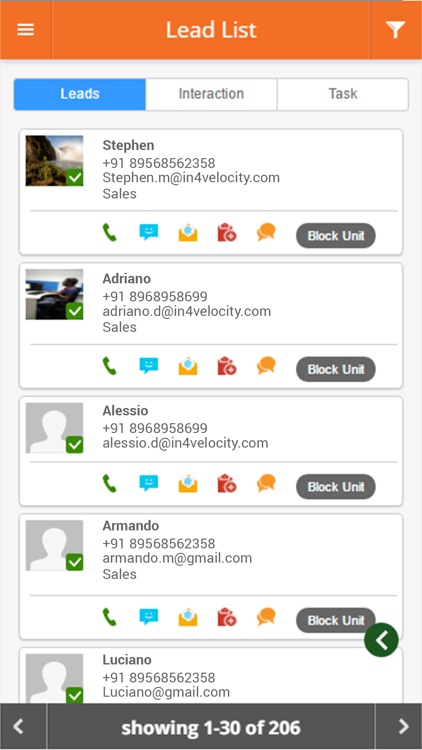Screen dimensions: 422x750
Task: Expand the green circular chevron side panel
Action: 381,640
